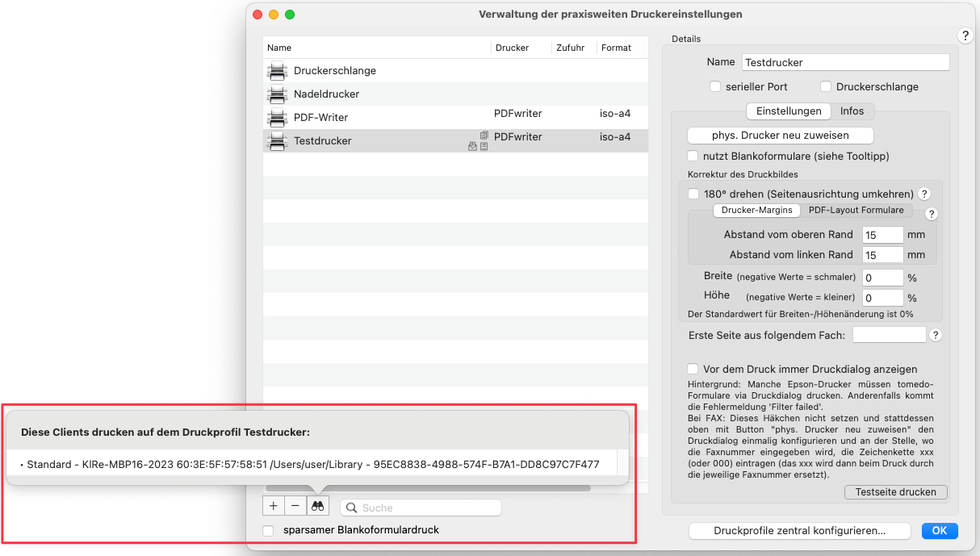Click phys. Drucker neu zuweisen button
Image resolution: width=980 pixels, height=556 pixels.
[780, 135]
